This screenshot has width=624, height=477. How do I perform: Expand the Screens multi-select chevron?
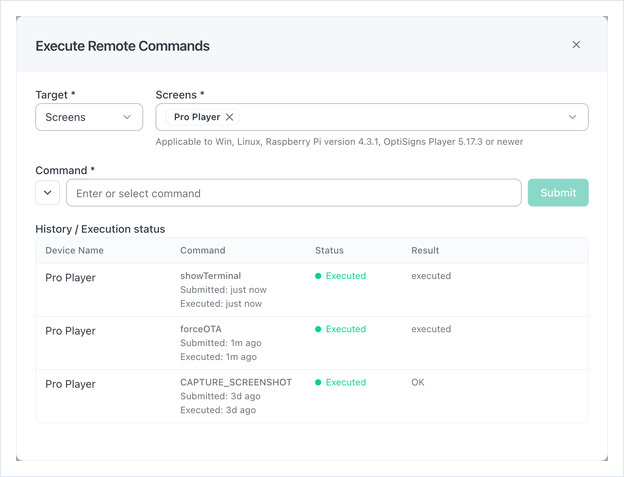[x=572, y=117]
